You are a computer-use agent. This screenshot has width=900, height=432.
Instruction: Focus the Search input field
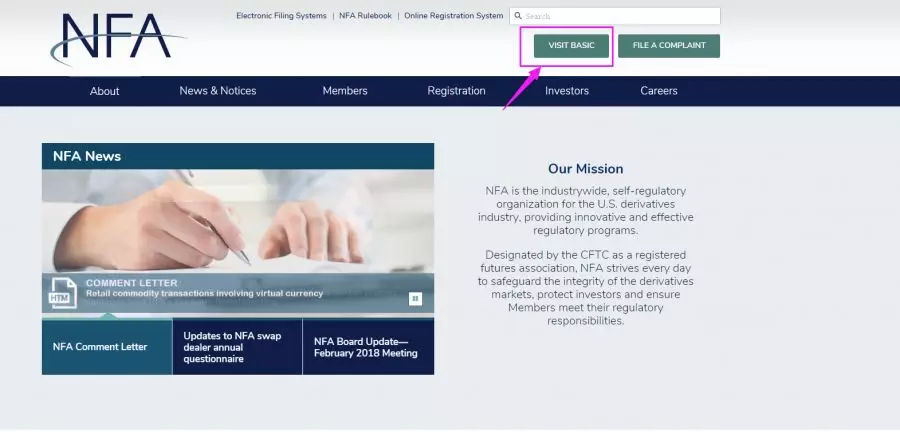(615, 16)
